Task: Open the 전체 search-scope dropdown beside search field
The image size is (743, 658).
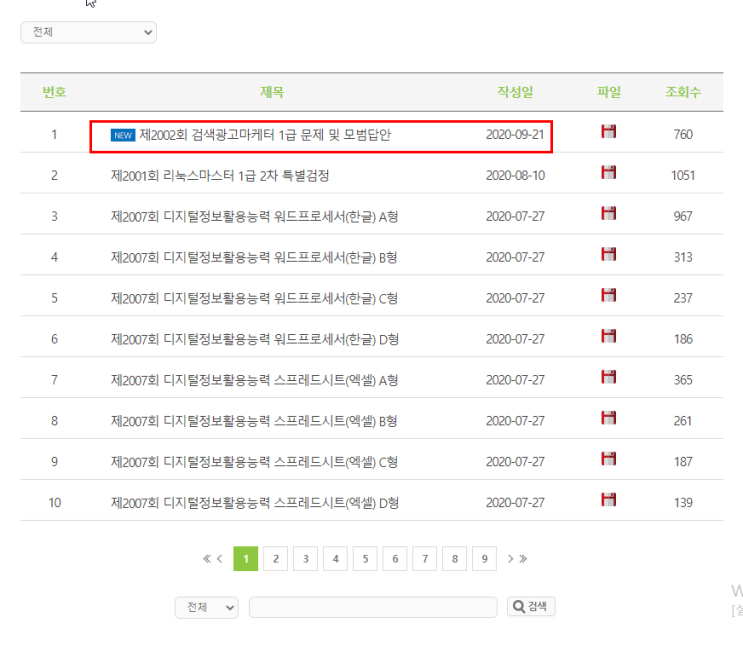Action: [x=207, y=607]
